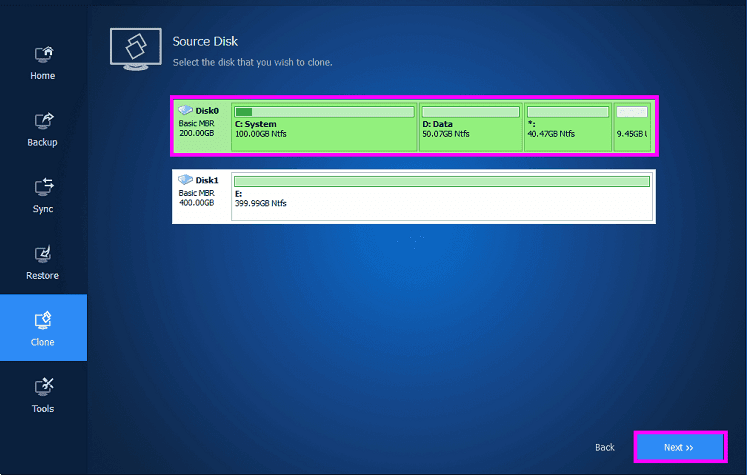Click the 200.00GB size text
747x475 pixels.
[x=196, y=133]
